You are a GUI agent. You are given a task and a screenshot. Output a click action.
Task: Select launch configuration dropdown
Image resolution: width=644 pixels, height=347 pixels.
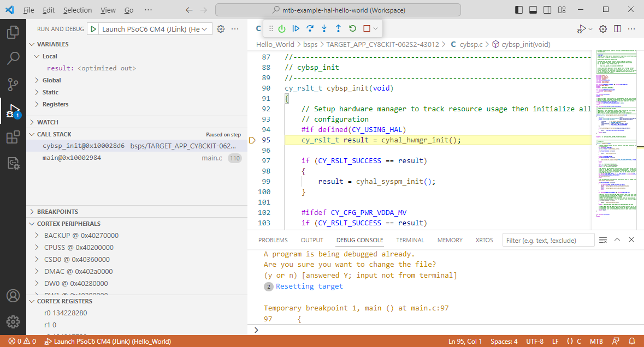pyautogui.click(x=155, y=29)
